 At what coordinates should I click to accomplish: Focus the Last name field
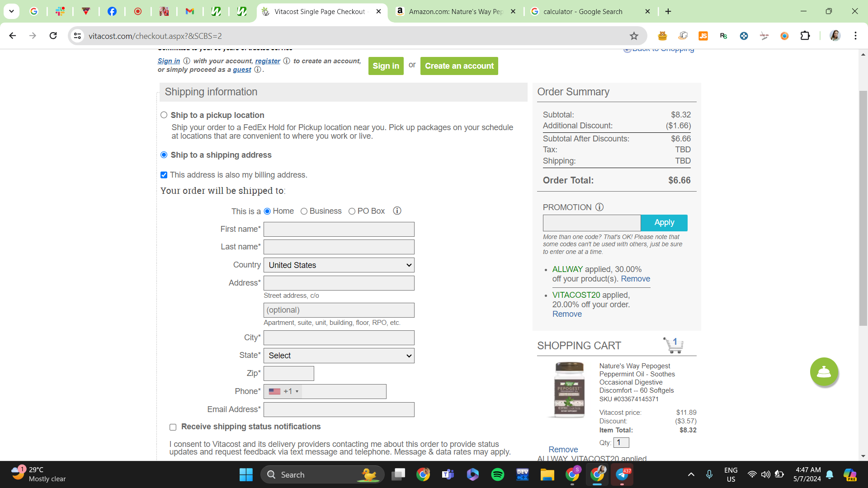(x=339, y=247)
